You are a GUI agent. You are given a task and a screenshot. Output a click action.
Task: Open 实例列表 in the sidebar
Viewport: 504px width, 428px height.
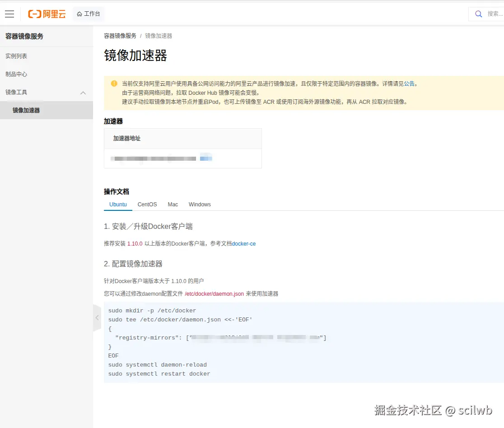[16, 56]
